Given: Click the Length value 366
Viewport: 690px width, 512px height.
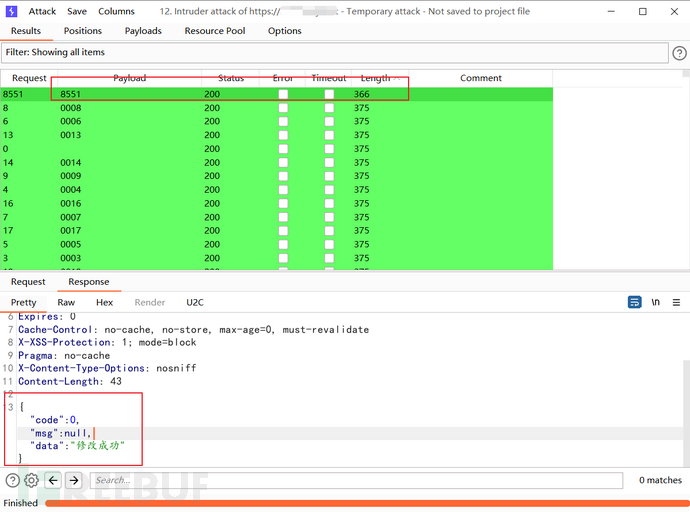Looking at the screenshot, I should [x=362, y=94].
